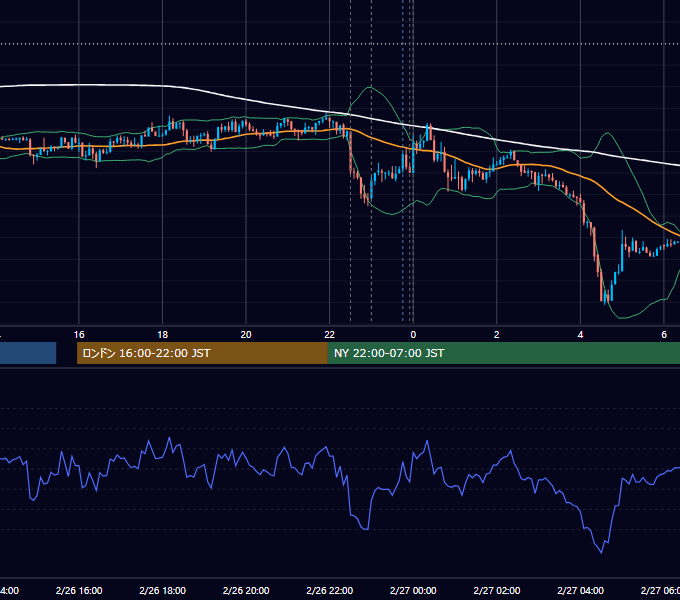
Task: Click the 2/27 04:00 time label
Action: 580,590
